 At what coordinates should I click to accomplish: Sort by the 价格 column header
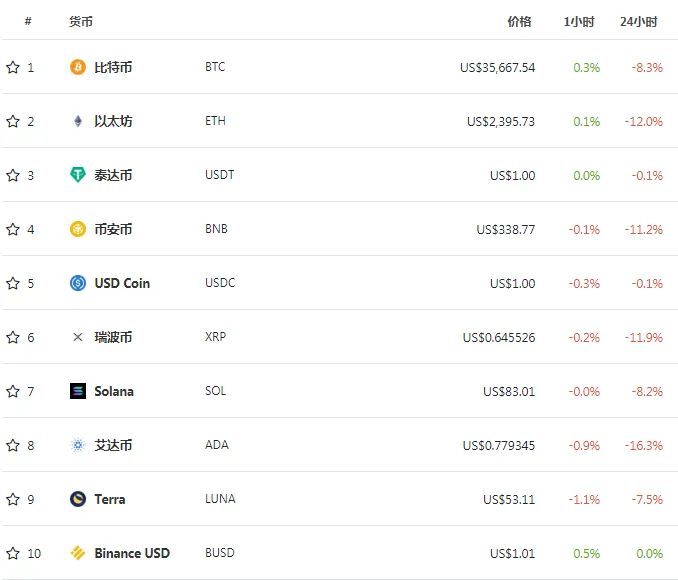tap(519, 21)
